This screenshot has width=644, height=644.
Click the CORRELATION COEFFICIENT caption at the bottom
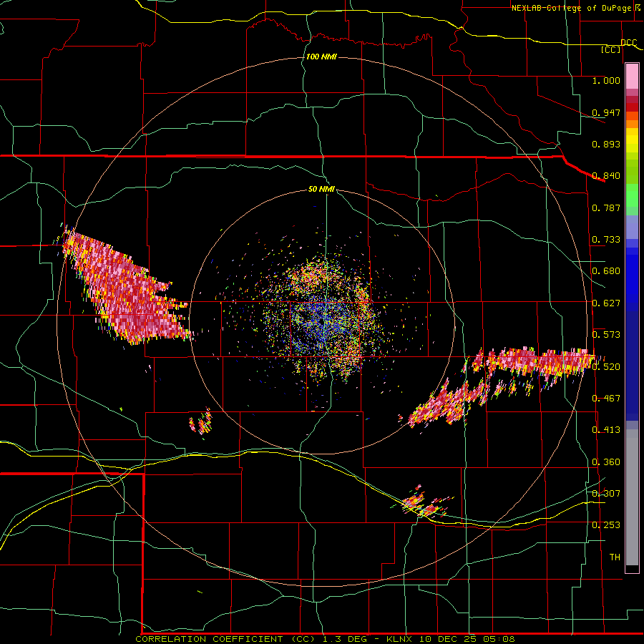[325, 639]
